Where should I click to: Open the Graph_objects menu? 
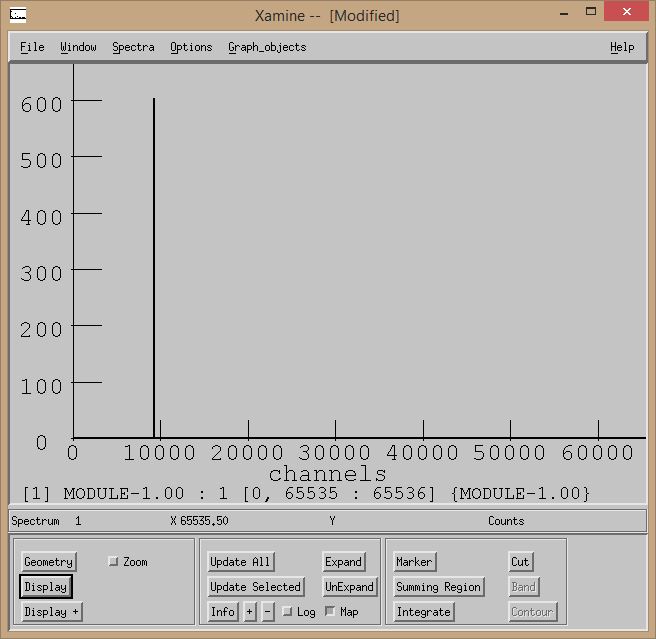[x=267, y=47]
